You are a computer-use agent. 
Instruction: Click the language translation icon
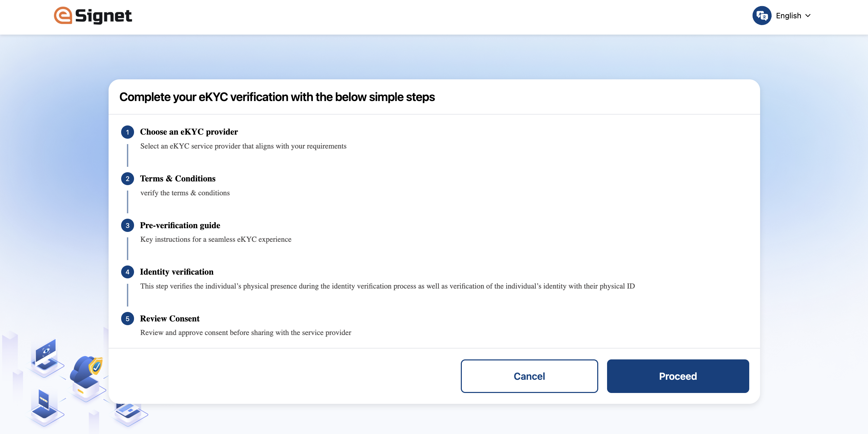click(761, 16)
